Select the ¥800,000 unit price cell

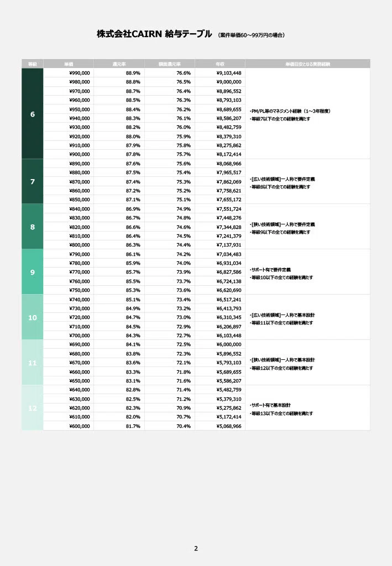point(69,245)
